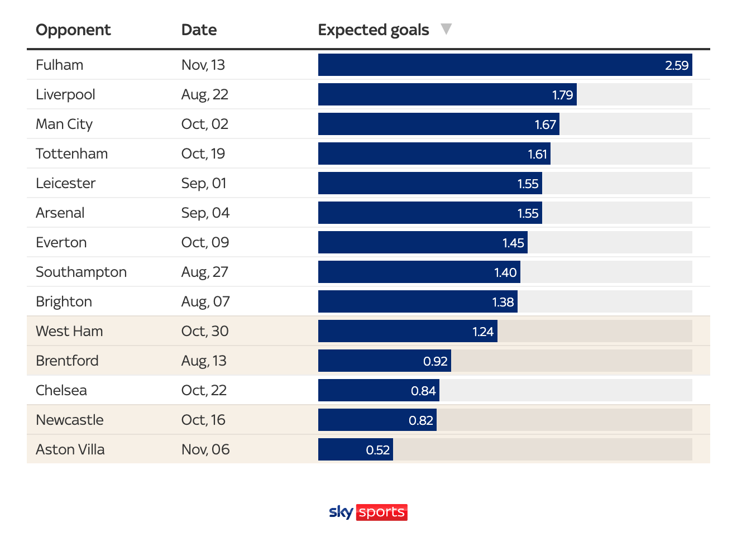Click the Fulham 2.59 expected goals bar
This screenshot has height=537, width=756.
[505, 65]
